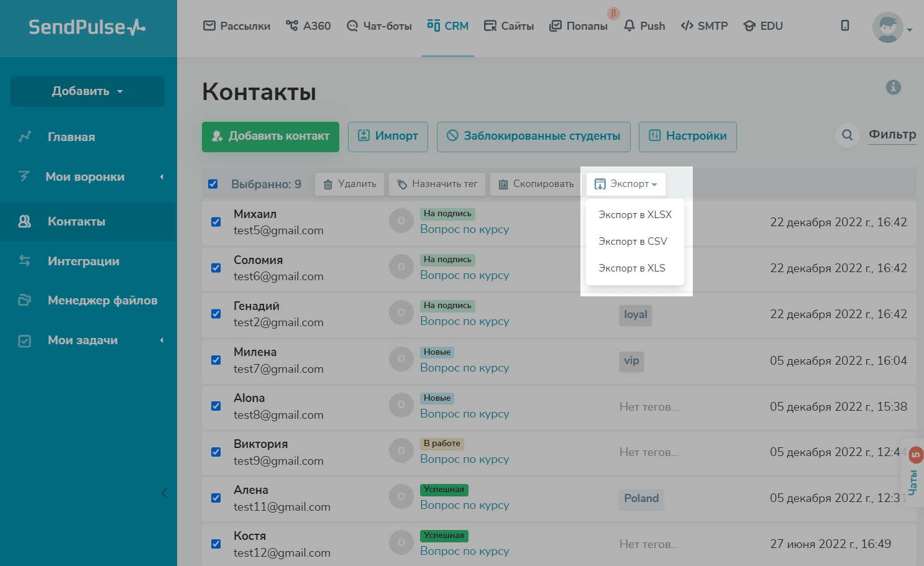The height and width of the screenshot is (566, 924).
Task: Open the SendPulse logo home link
Action: [87, 27]
